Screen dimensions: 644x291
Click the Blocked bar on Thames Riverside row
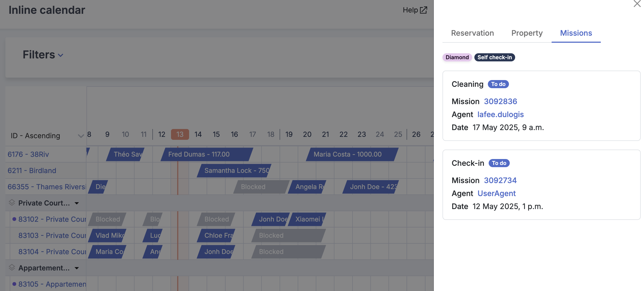pos(261,187)
